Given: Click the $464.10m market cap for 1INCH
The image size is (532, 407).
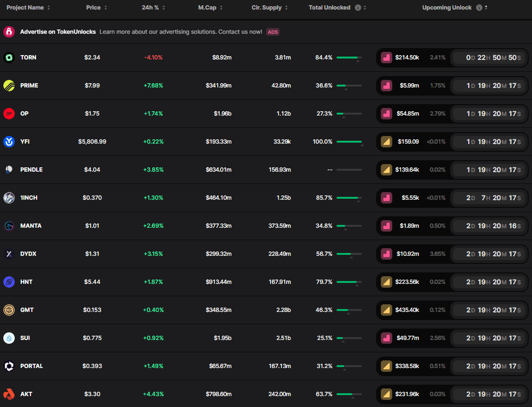Looking at the screenshot, I should tap(219, 198).
